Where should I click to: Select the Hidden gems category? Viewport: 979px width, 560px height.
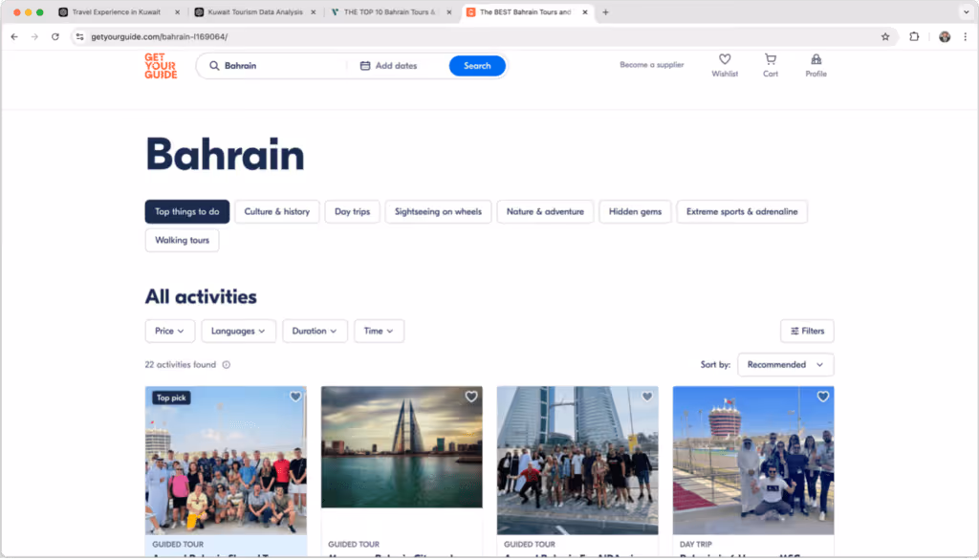pyautogui.click(x=635, y=211)
